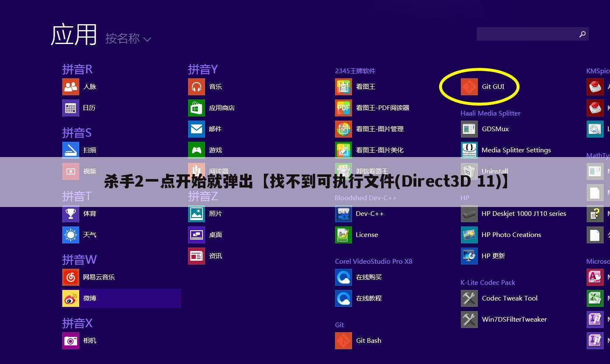Viewport: 610px width, 364px height.
Task: Open the 桌面 Desktop app icon
Action: point(197,235)
